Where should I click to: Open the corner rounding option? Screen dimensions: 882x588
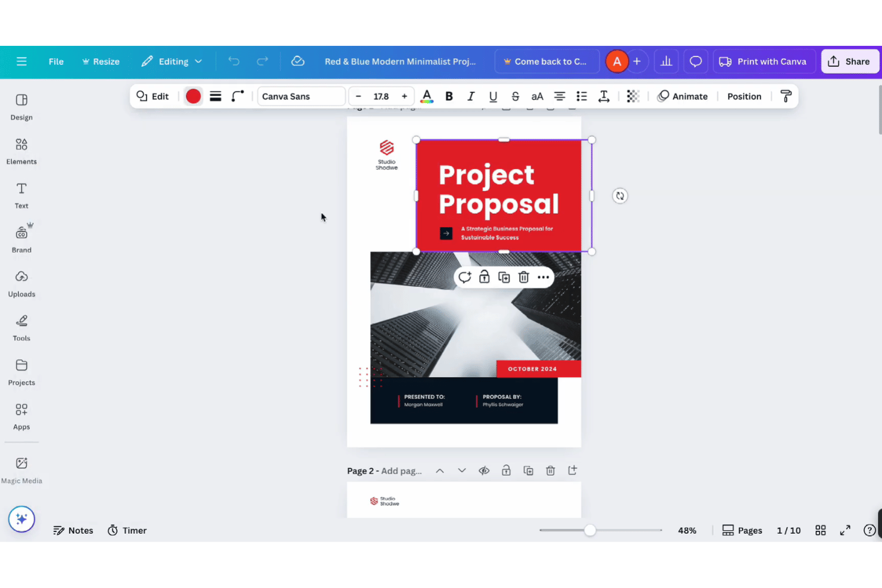[x=238, y=96]
